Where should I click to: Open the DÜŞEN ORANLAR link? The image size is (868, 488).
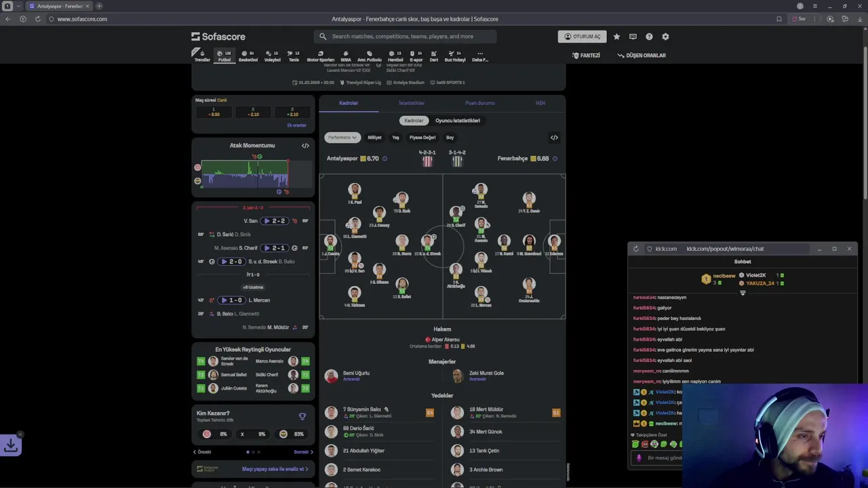[642, 56]
